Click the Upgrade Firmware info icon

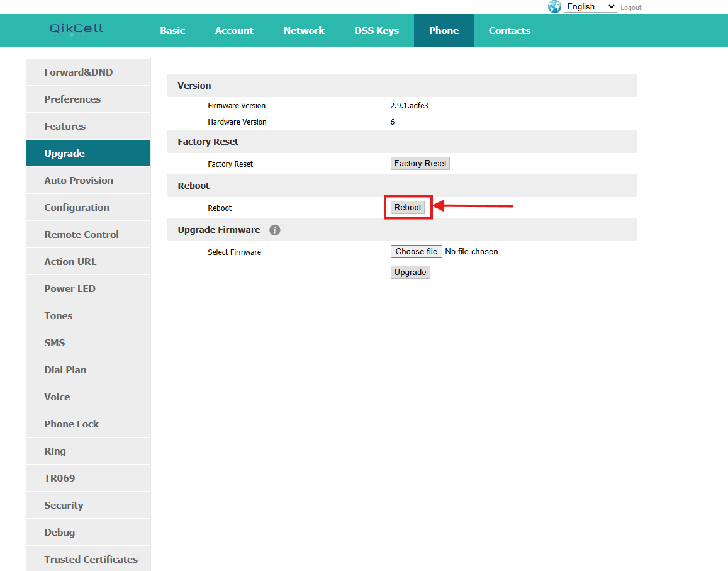coord(274,230)
